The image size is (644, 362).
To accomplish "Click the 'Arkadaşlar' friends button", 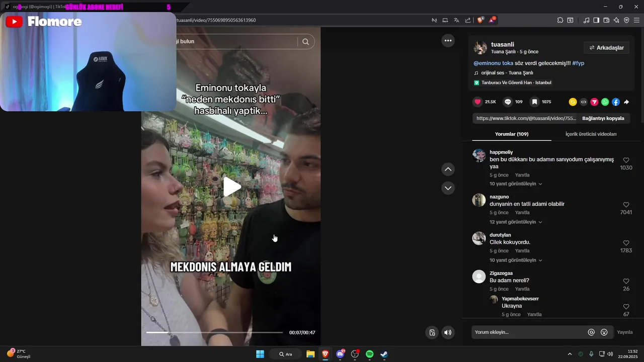I will click(x=606, y=48).
